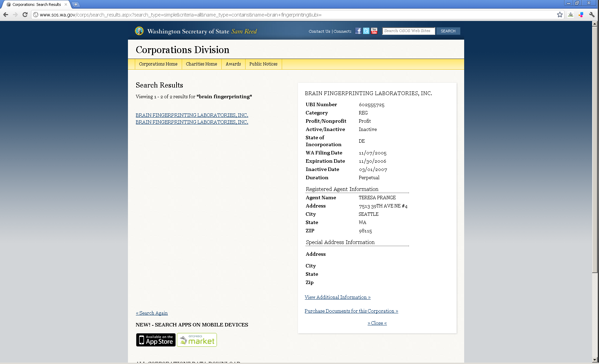Click the Special Address Information heading
599x364 pixels.
pos(340,242)
